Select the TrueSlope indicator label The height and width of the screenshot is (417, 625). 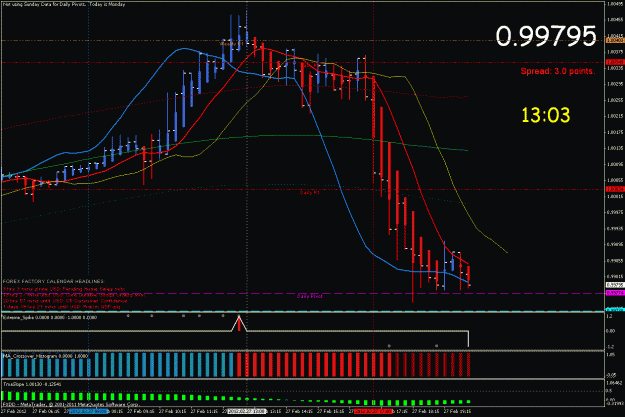pyautogui.click(x=32, y=384)
